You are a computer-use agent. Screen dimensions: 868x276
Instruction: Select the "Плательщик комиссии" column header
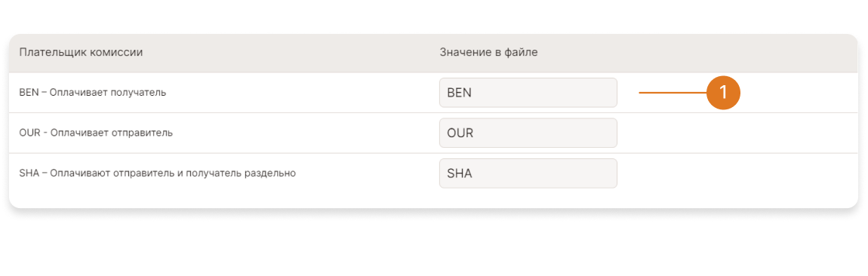coord(82,53)
